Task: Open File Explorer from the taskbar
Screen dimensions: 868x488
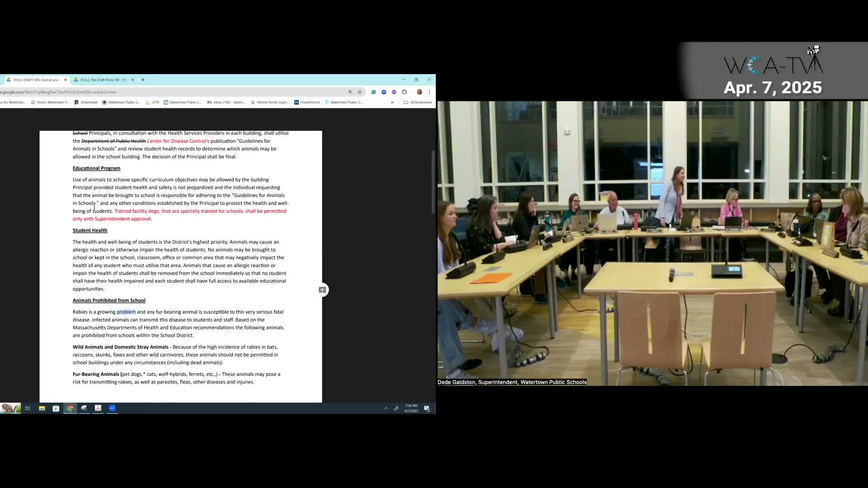Action: point(42,408)
